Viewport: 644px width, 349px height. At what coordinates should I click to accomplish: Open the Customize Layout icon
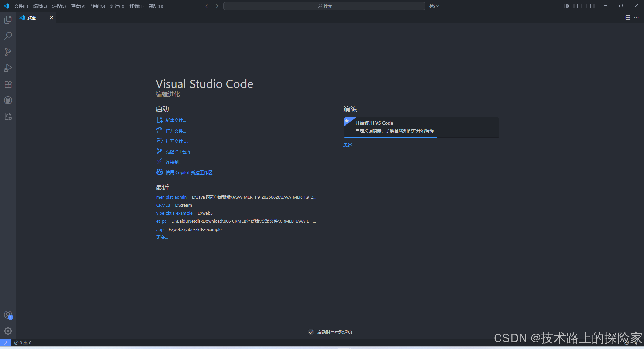(x=567, y=6)
